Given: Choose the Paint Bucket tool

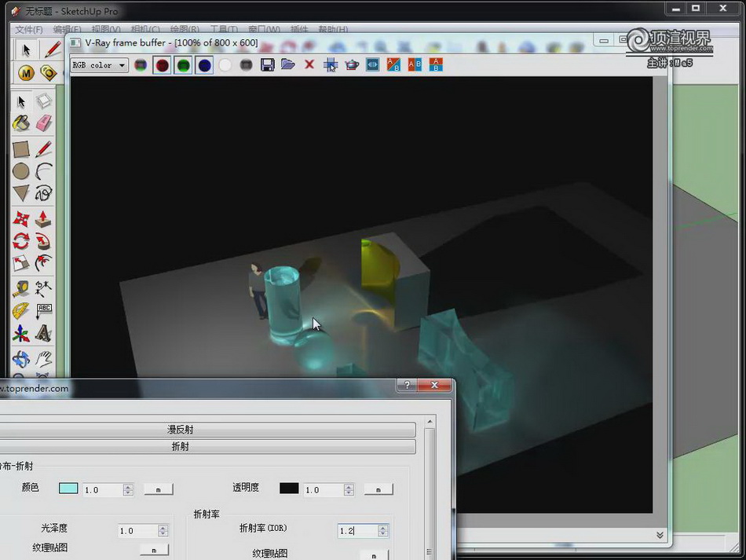Looking at the screenshot, I should (x=21, y=123).
